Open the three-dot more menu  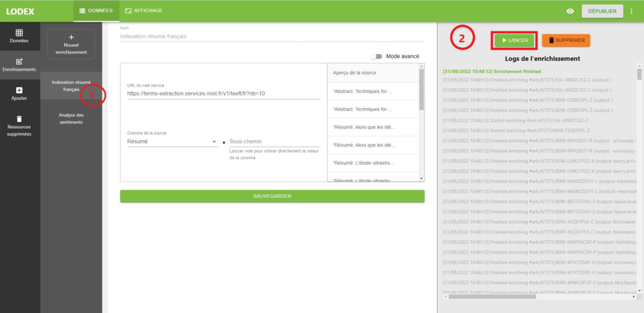(x=631, y=11)
